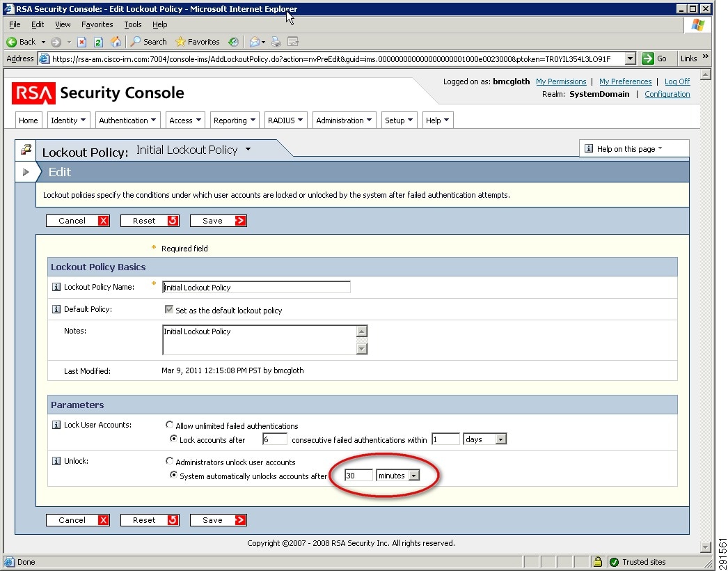Open the File menu
This screenshot has width=728, height=571.
coord(15,24)
